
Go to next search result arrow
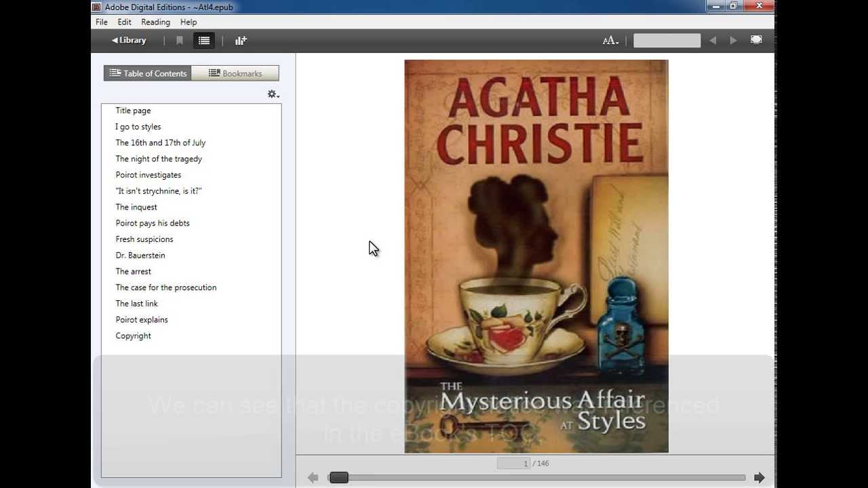pyautogui.click(x=733, y=41)
